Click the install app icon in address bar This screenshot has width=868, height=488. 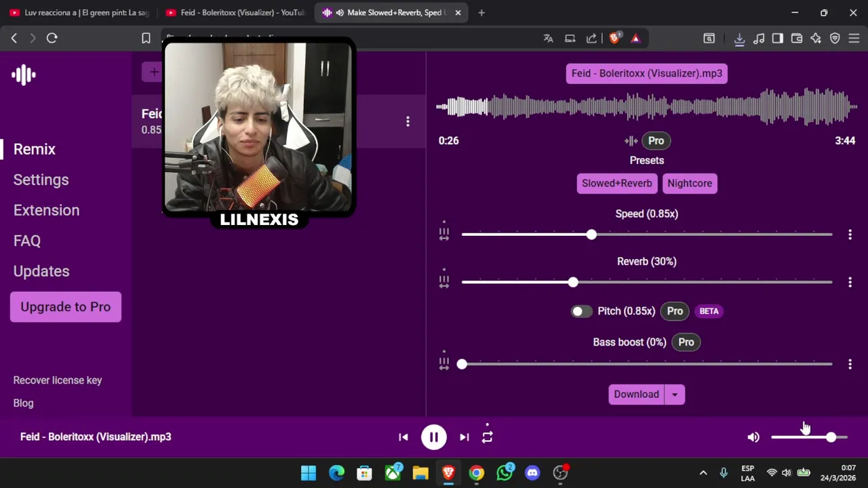tap(570, 39)
